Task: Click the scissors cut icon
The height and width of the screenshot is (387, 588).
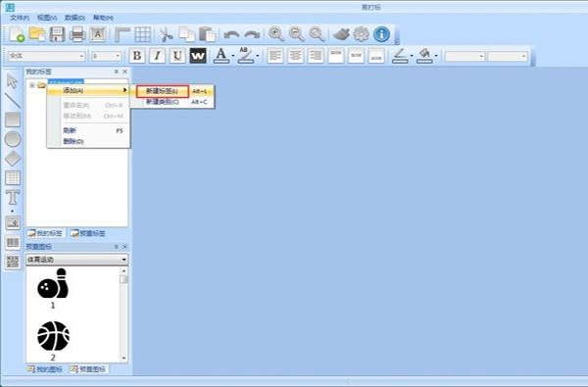Action: (166, 34)
